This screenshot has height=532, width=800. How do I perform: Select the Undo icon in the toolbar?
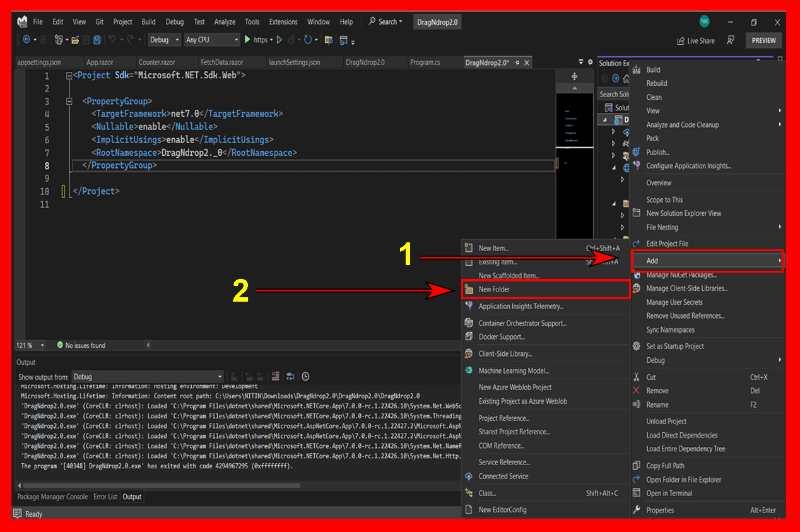[x=112, y=39]
